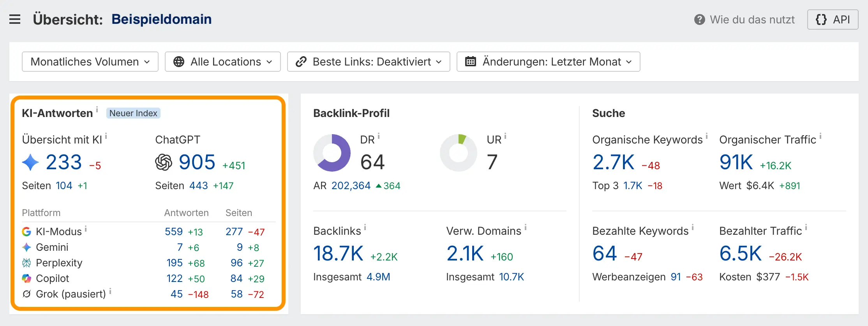Viewport: 868px width, 326px height.
Task: Click the Neuer Index badge
Action: (x=133, y=113)
